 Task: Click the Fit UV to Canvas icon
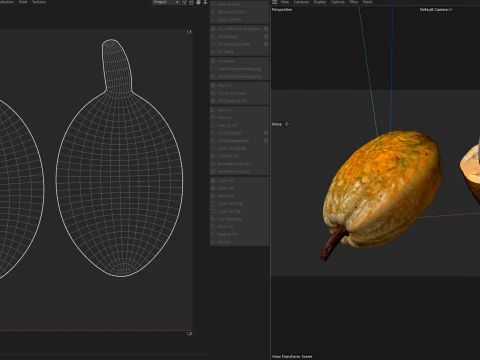[213, 93]
